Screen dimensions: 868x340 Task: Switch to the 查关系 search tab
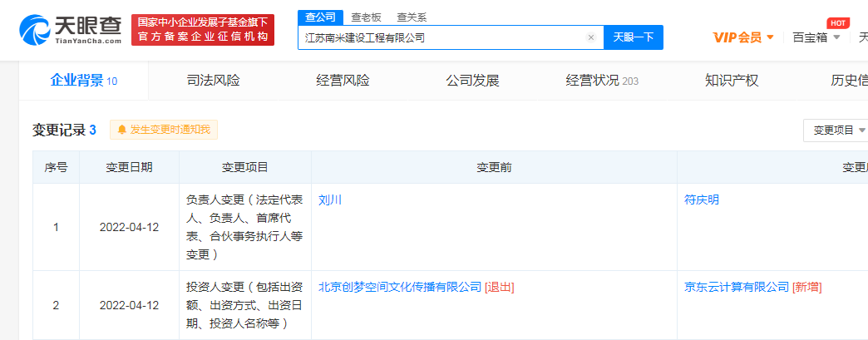click(412, 16)
